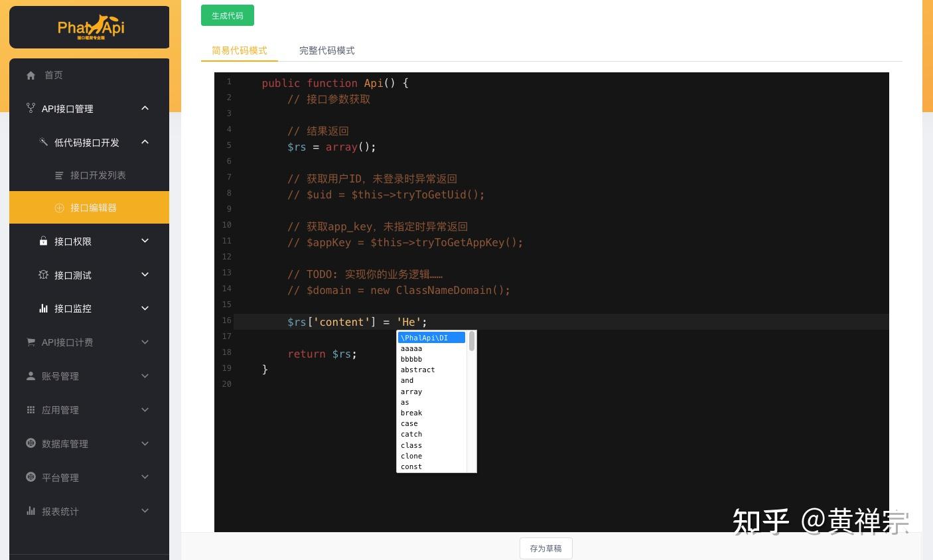Screen dimensions: 933x560
Task: Click the 报表统计 bar chart icon
Action: 31,511
